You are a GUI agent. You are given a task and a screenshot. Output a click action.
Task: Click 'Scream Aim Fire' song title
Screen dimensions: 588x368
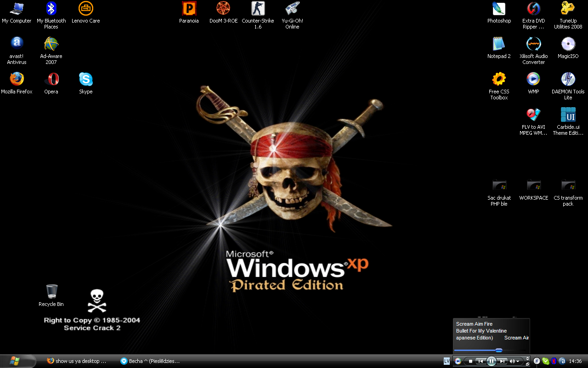click(474, 324)
